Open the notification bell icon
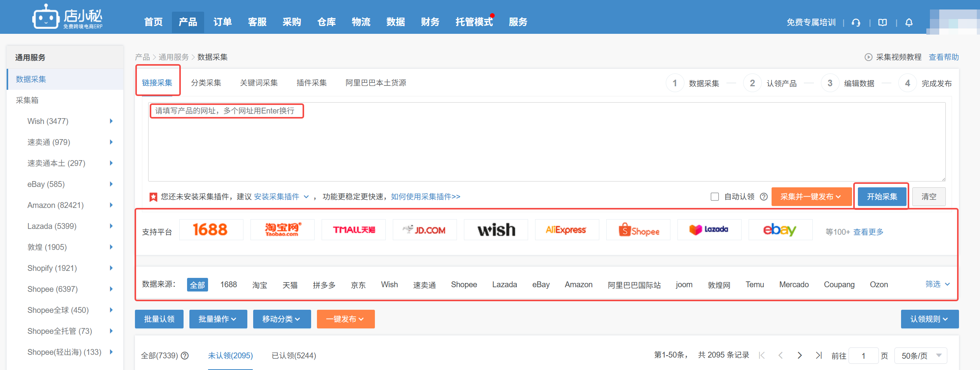Viewport: 980px width, 370px height. [x=909, y=23]
